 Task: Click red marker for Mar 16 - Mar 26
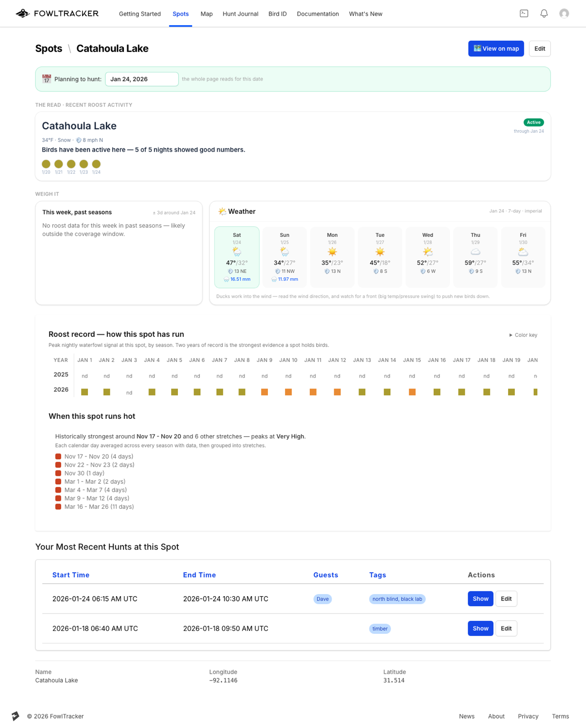point(58,507)
